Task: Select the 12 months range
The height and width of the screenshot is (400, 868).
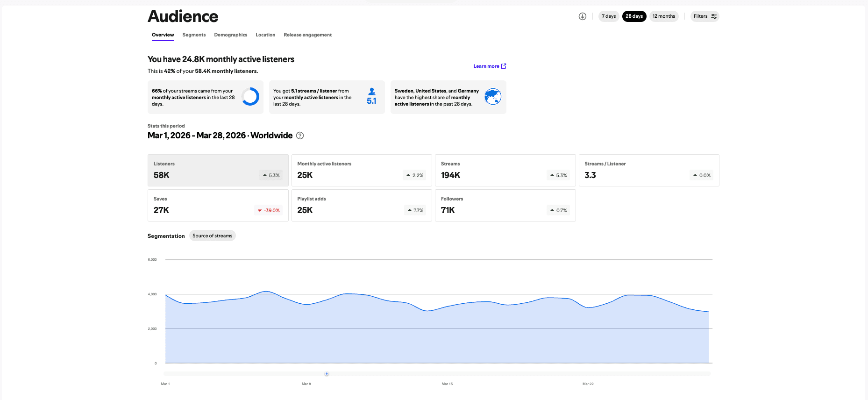Action: [664, 16]
